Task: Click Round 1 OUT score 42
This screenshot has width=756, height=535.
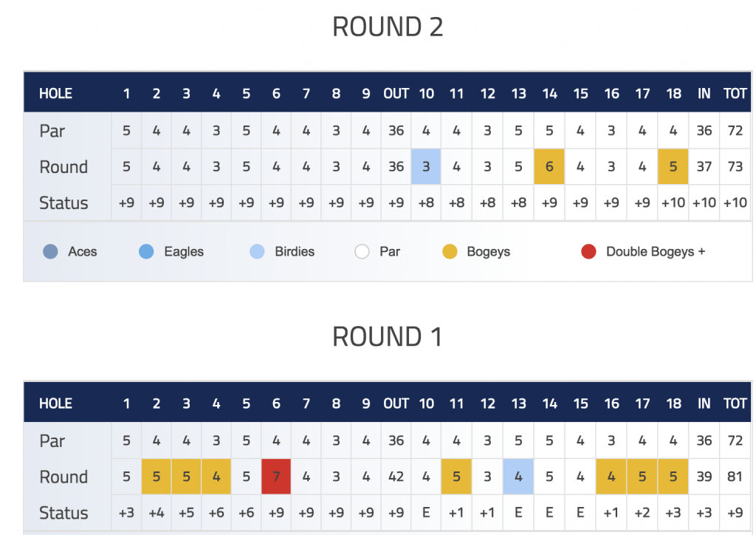Action: coord(396,477)
